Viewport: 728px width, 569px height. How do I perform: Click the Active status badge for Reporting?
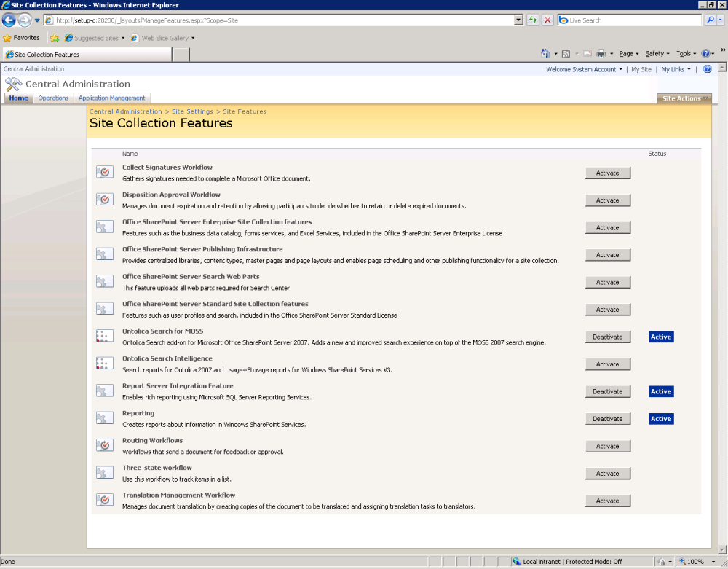(661, 418)
